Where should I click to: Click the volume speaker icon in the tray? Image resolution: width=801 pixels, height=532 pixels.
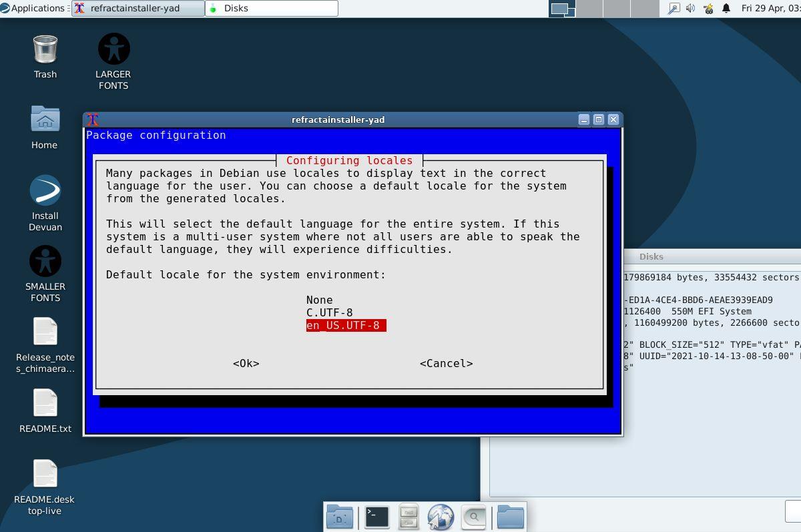tap(688, 9)
